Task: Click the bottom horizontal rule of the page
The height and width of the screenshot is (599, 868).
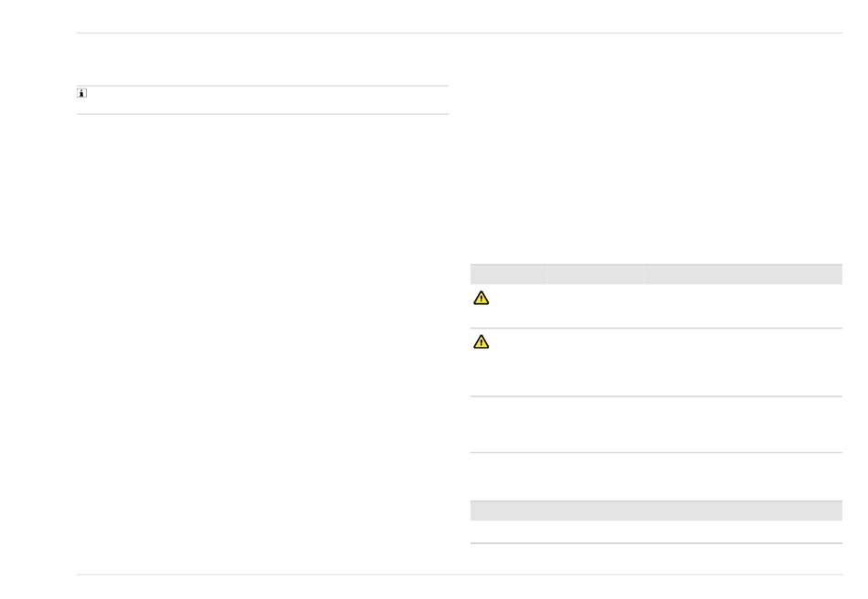Action: 460,574
